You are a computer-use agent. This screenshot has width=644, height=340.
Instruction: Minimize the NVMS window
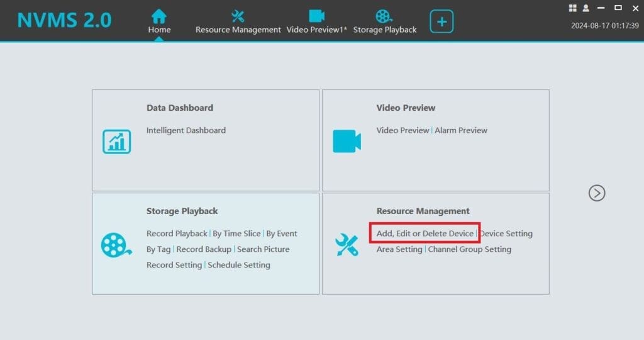point(601,8)
